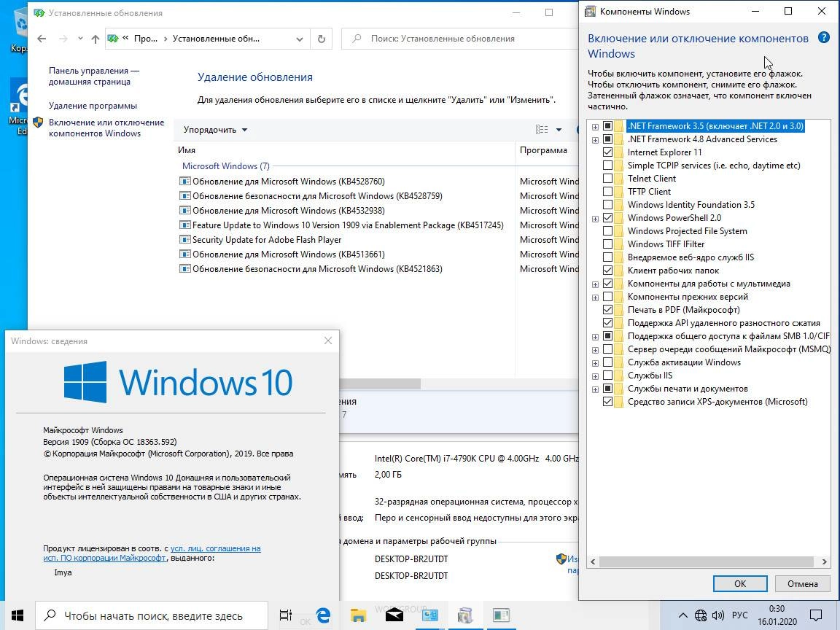Expand Компоненты для работы с мультимедиа node
The image size is (840, 630).
[x=595, y=284]
